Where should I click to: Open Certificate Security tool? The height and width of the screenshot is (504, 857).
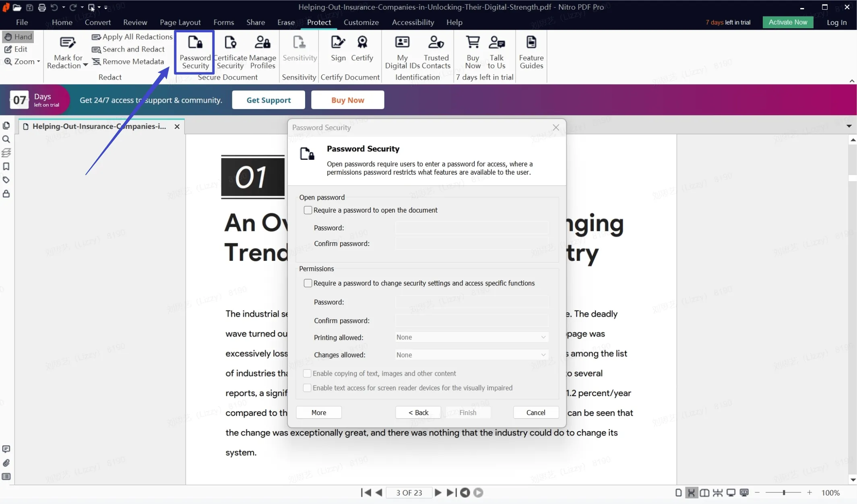pyautogui.click(x=230, y=52)
